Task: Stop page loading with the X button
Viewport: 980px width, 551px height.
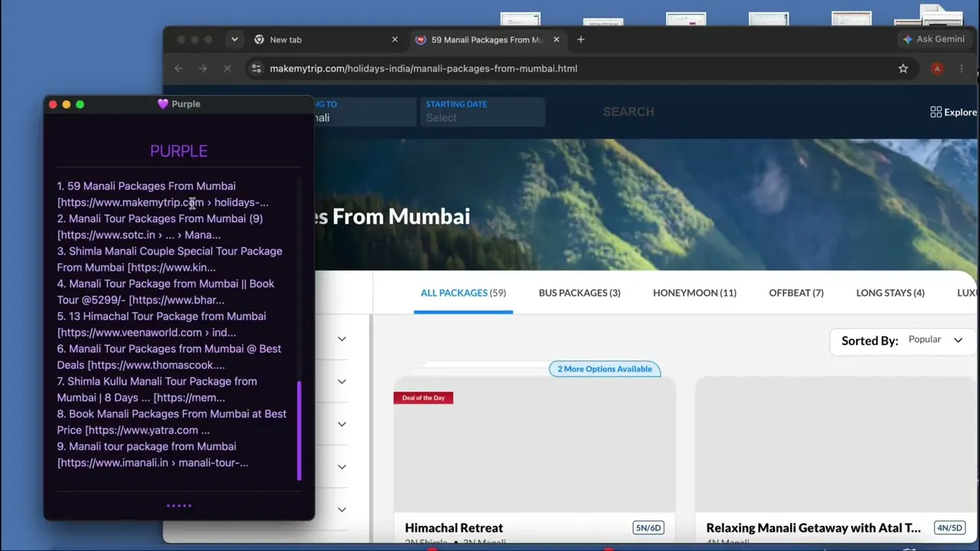Action: pyautogui.click(x=227, y=68)
